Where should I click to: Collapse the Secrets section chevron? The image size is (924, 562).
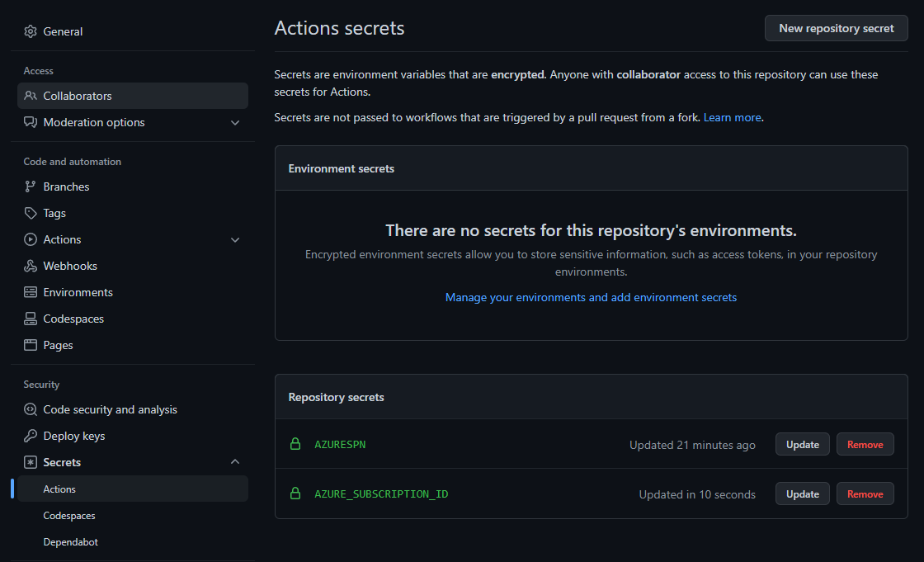tap(235, 462)
